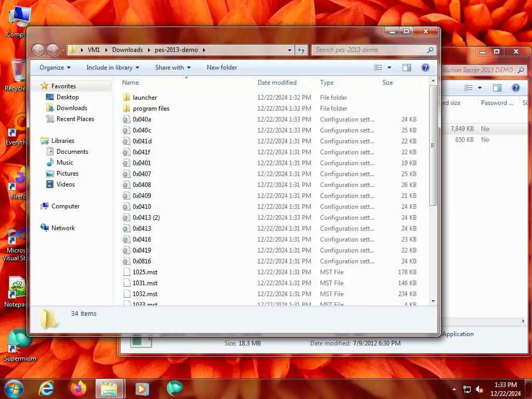Select the Libraries node
Image resolution: width=532 pixels, height=399 pixels.
[x=62, y=140]
